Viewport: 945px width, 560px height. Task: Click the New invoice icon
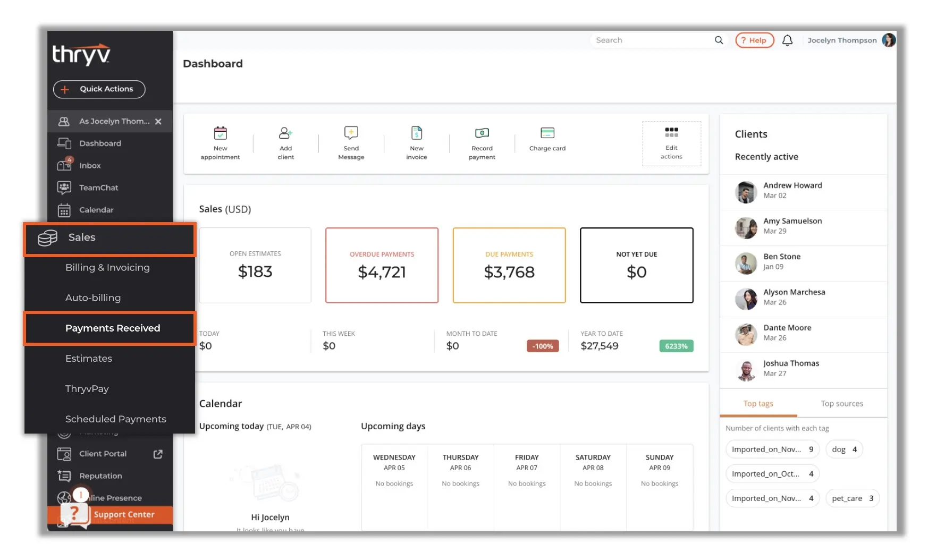pos(417,133)
